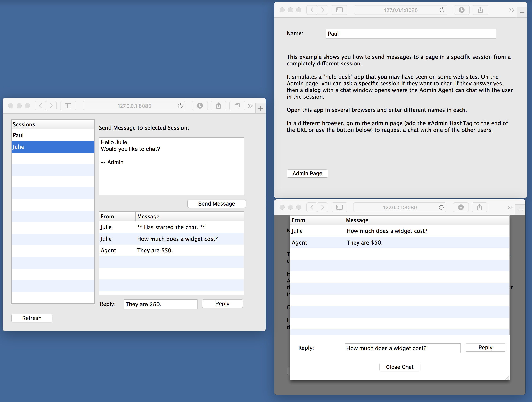Expand the toolbar overflow chevron in the admin browser
Image resolution: width=532 pixels, height=402 pixels.
511,10
